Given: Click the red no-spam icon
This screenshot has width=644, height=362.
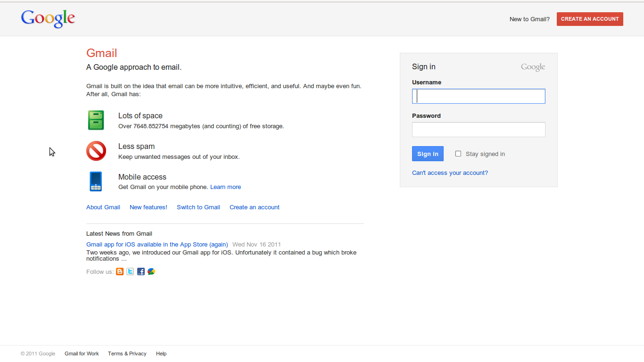Looking at the screenshot, I should 96,151.
